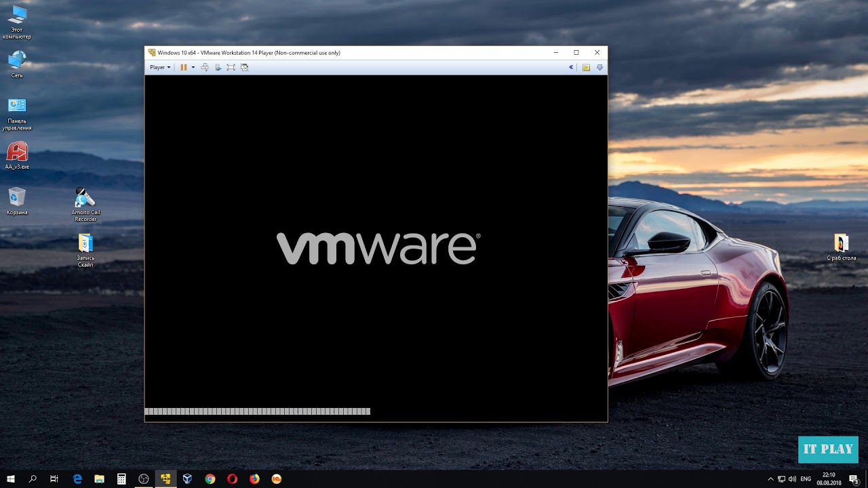Open the VMware message log note icon
Image resolution: width=868 pixels, height=488 pixels.
point(586,67)
